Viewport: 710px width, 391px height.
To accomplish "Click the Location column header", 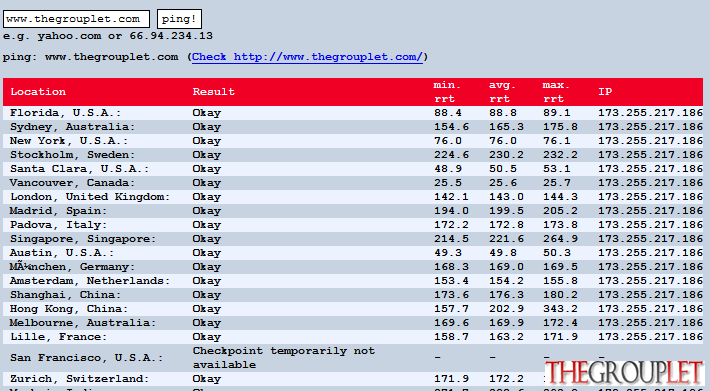I will pyautogui.click(x=38, y=92).
